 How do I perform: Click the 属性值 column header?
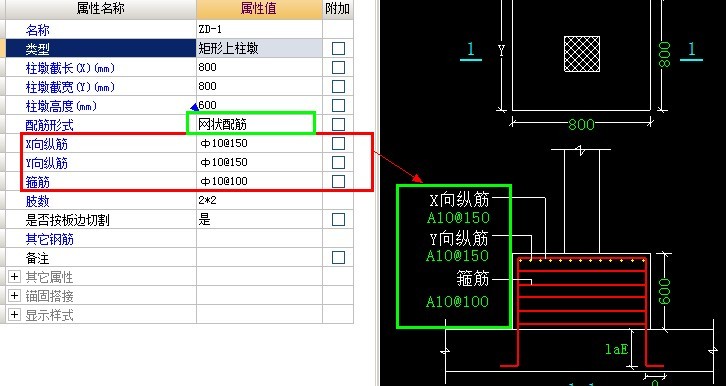(x=259, y=9)
